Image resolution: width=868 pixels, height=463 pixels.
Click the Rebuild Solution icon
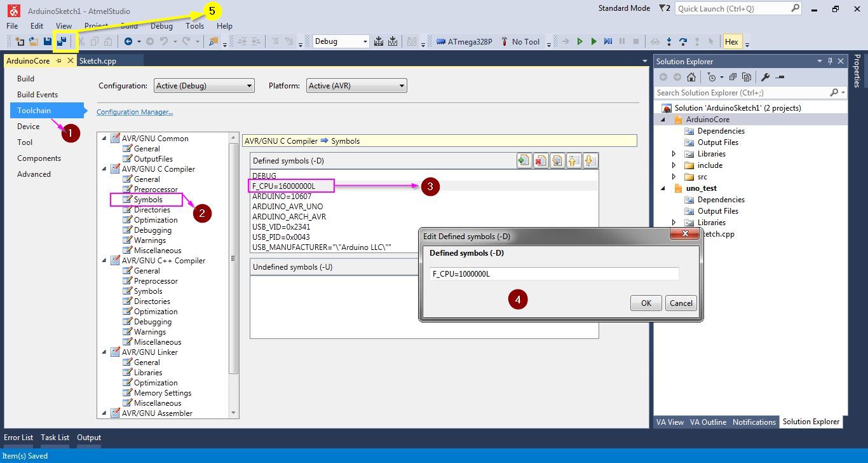[393, 41]
